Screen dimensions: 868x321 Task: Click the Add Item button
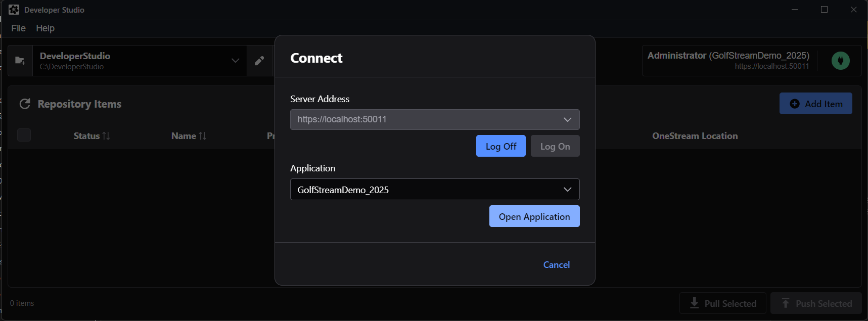click(816, 104)
